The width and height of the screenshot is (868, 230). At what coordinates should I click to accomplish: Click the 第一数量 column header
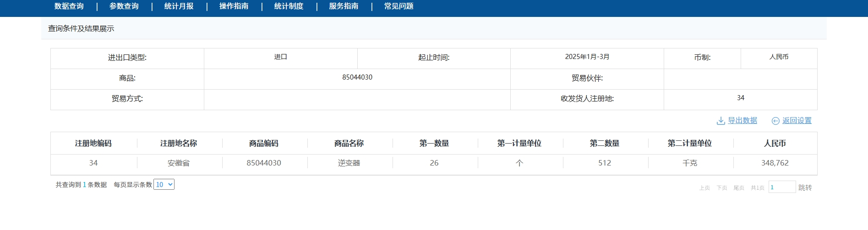click(434, 143)
